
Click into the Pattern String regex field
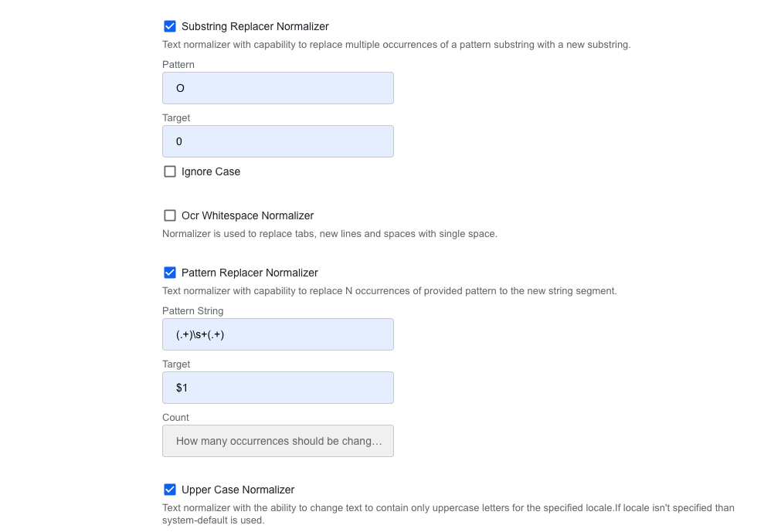click(x=278, y=334)
